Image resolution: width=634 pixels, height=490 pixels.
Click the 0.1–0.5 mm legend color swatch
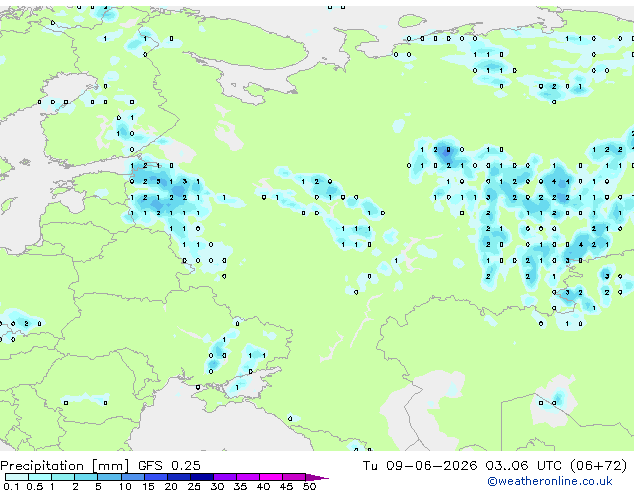point(17,477)
